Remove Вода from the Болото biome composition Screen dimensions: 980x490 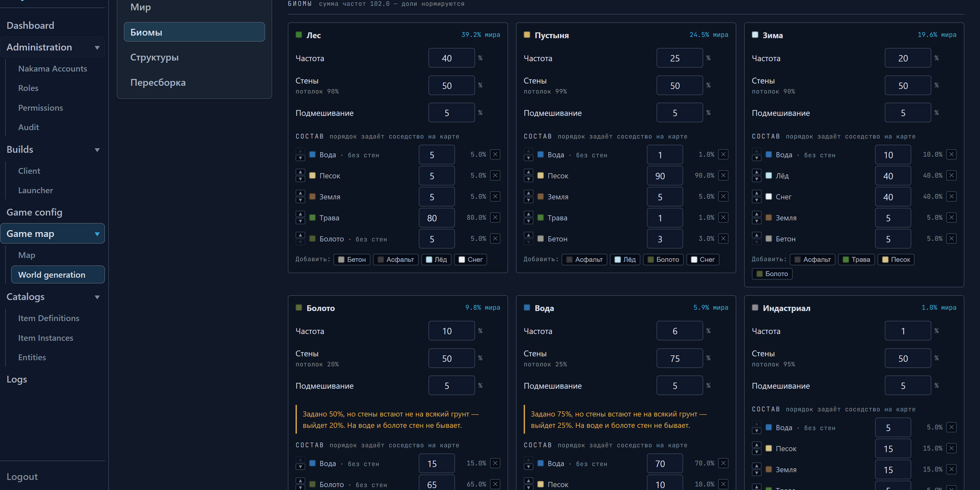point(495,463)
